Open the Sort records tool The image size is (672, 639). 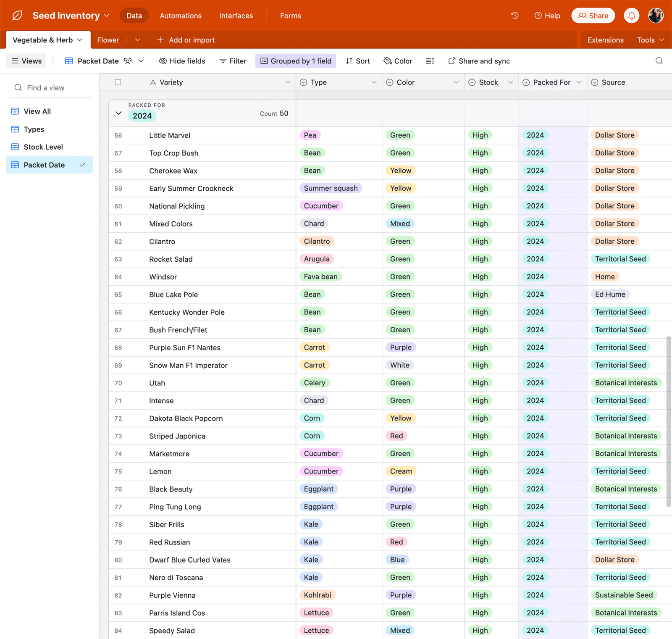coord(358,61)
